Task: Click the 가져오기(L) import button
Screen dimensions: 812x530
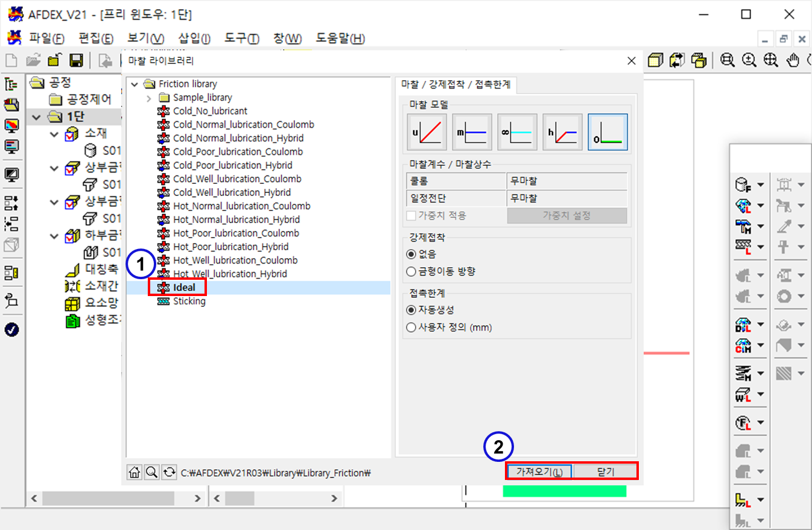Action: pyautogui.click(x=539, y=472)
